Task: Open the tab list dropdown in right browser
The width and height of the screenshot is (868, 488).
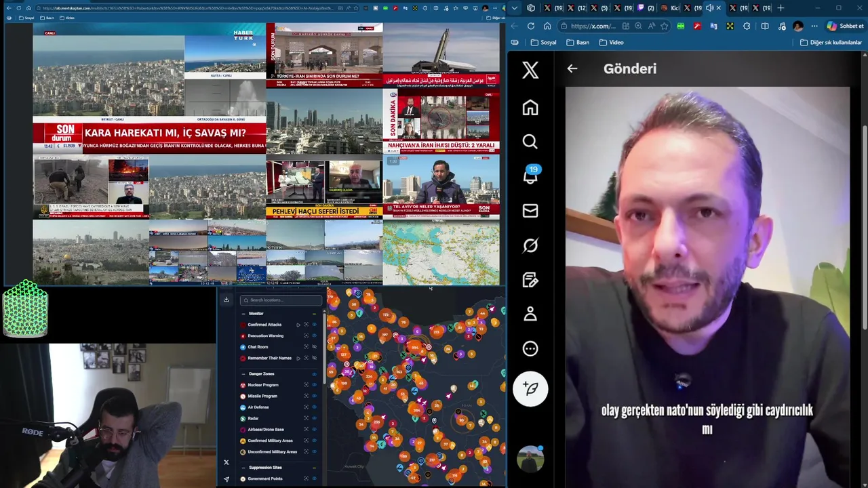Action: click(x=515, y=8)
